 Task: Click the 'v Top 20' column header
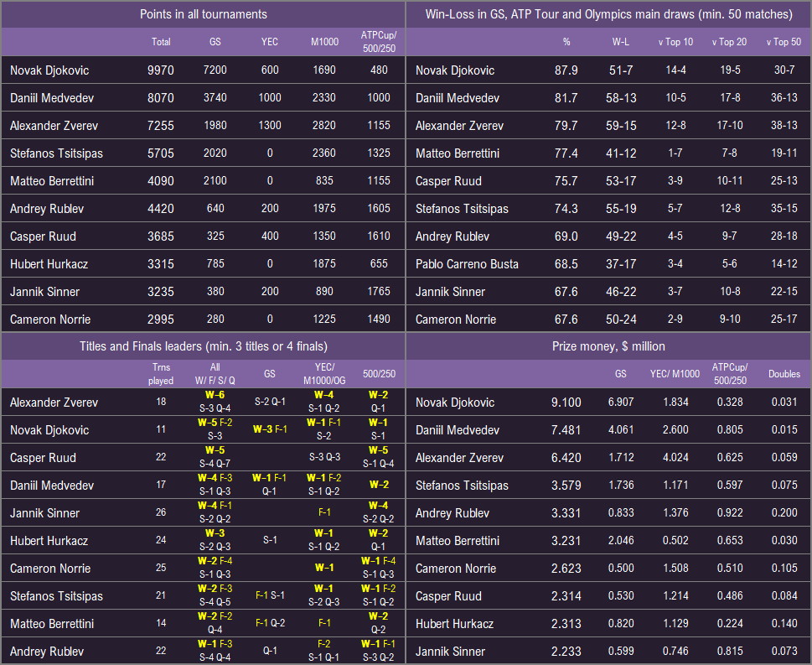(x=730, y=42)
